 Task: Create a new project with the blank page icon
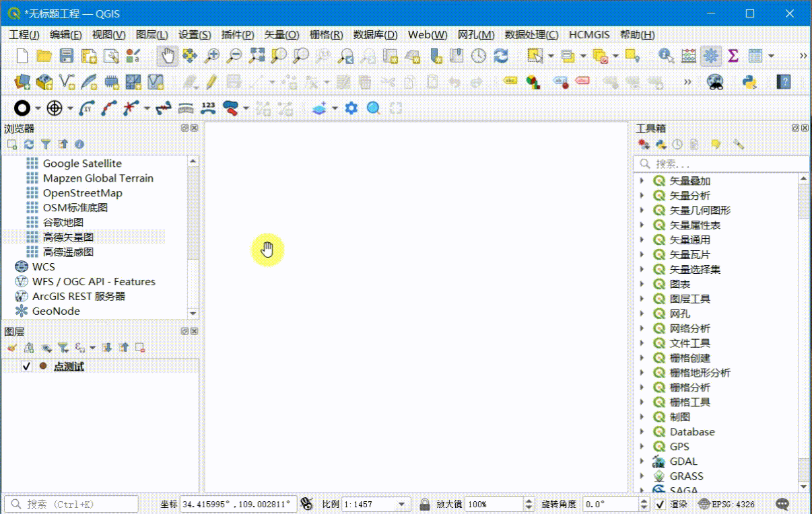point(22,56)
